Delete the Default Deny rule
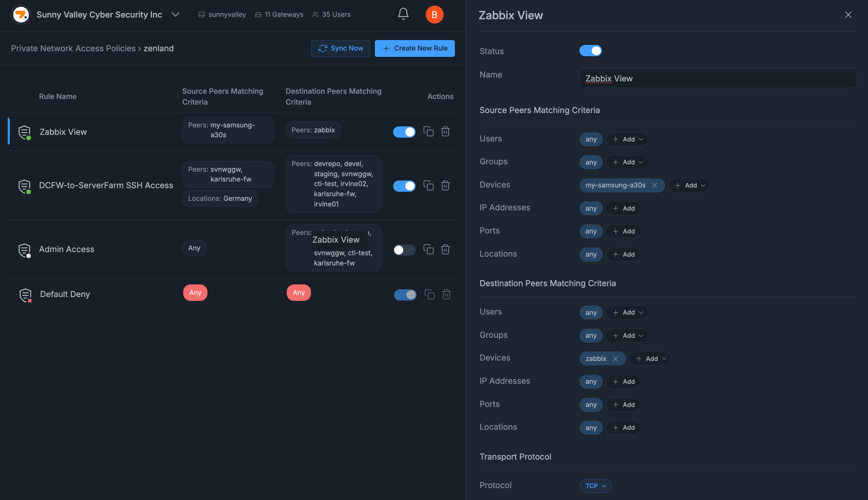The image size is (868, 500). 446,294
